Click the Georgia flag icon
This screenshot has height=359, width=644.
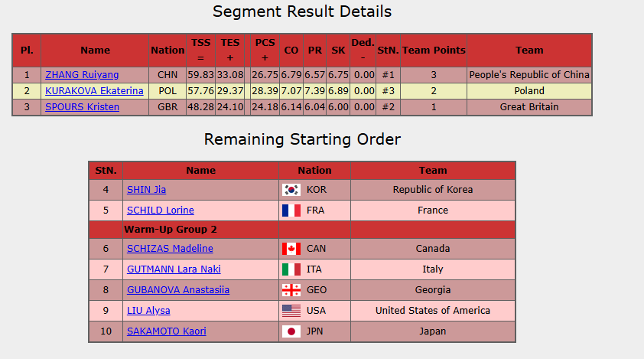coord(291,290)
